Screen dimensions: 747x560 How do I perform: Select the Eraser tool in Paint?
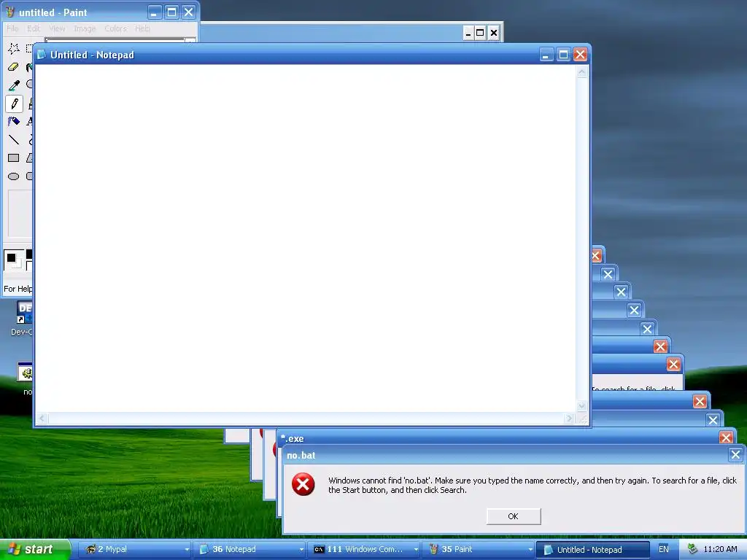click(14, 67)
